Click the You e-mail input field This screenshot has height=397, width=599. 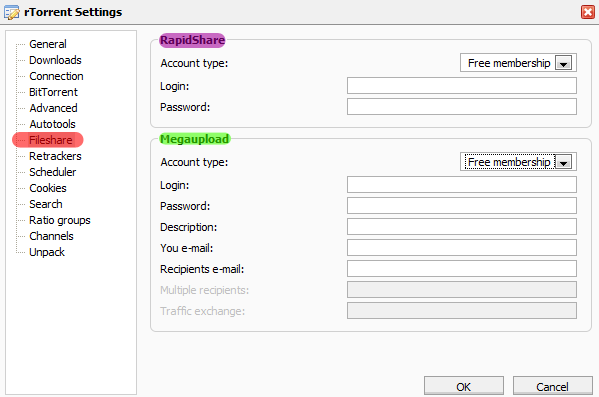click(x=462, y=248)
